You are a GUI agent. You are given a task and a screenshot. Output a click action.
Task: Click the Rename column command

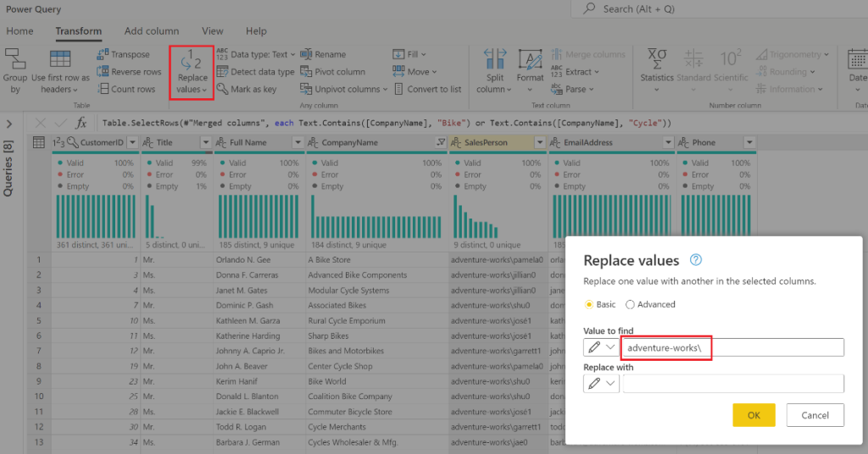pos(323,54)
